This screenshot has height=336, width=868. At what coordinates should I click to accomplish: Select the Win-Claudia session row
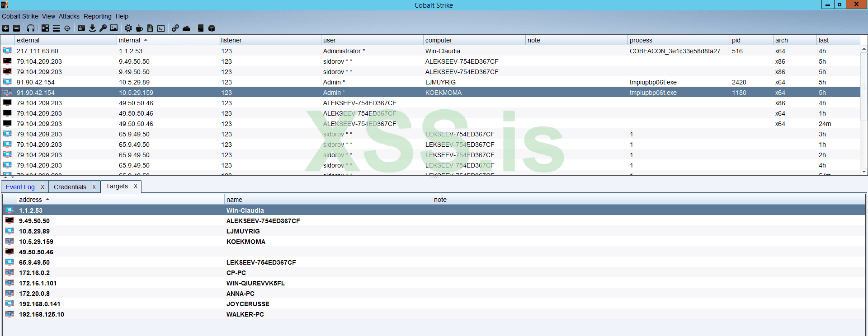(431, 51)
